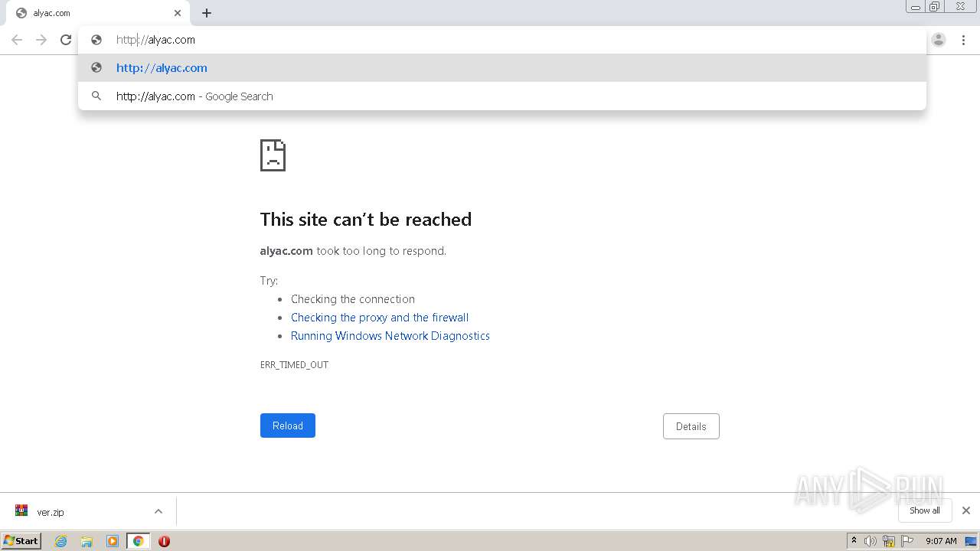
Task: Show hidden system tray icons
Action: pos(854,541)
